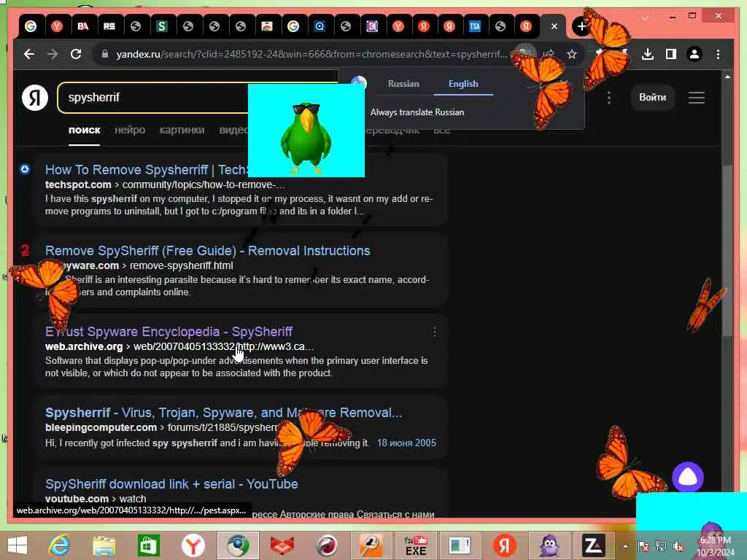Open the Yandex Browser Y taskbar icon
Viewport: 747px width, 560px height.
tap(193, 545)
